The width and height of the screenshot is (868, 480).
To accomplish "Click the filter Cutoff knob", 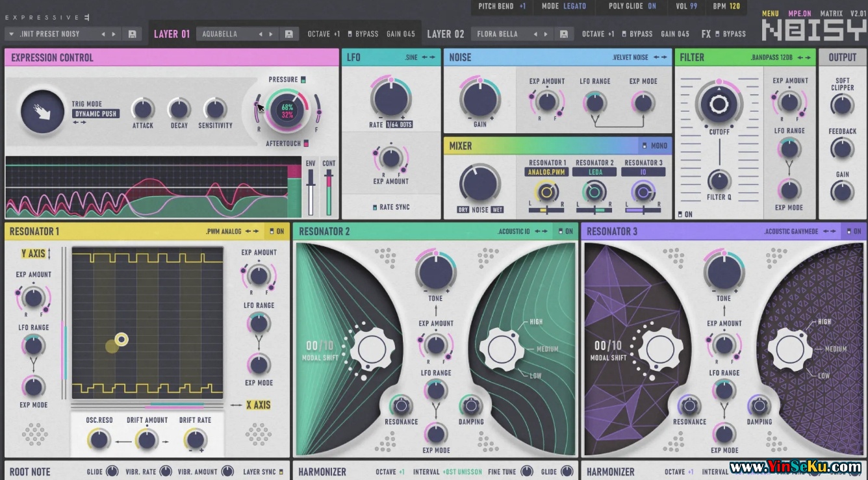I will tap(719, 104).
